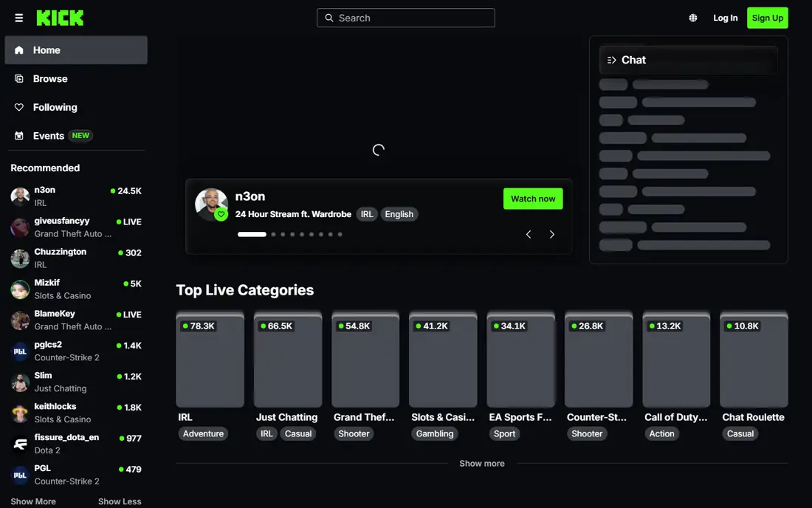The image size is (812, 508).
Task: Click BlameKey avatar in sidebar
Action: (x=20, y=320)
